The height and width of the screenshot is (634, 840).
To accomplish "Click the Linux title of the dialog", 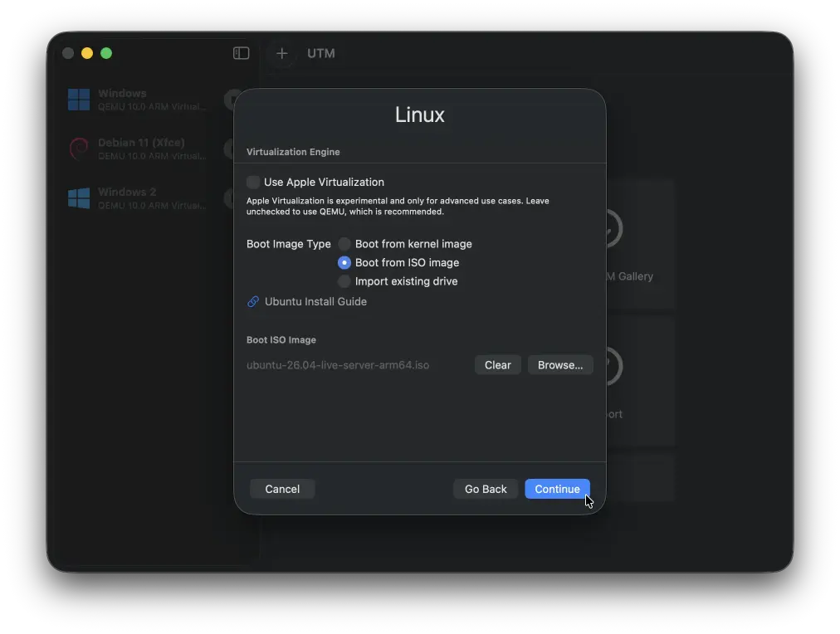I will [x=419, y=115].
